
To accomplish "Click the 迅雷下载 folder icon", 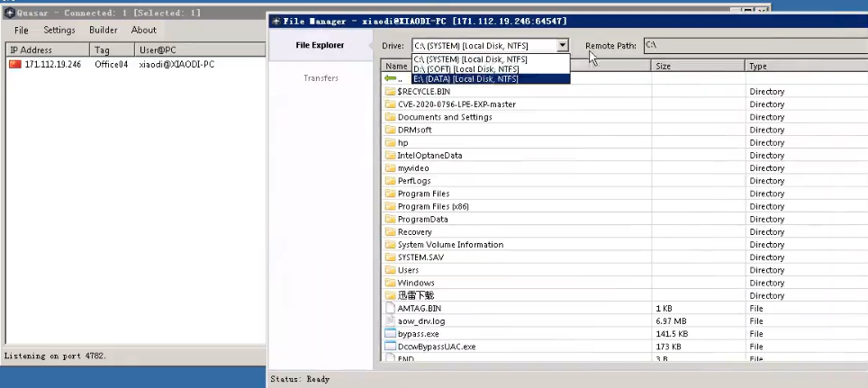I will pos(390,295).
